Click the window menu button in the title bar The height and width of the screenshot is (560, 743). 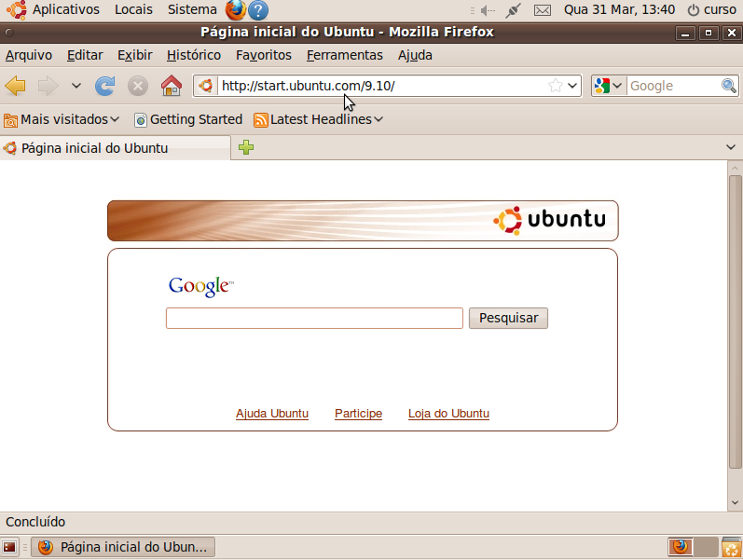coord(9,33)
